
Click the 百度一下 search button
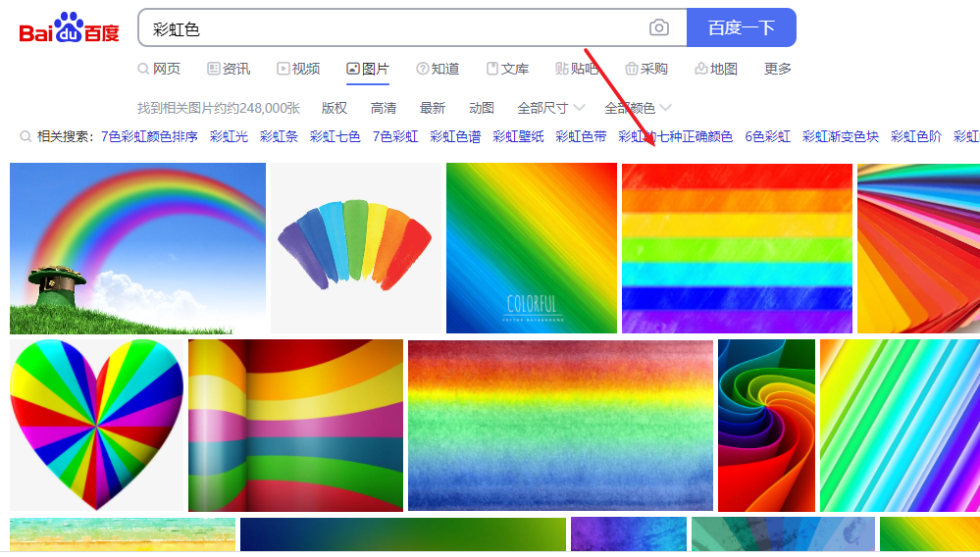742,27
